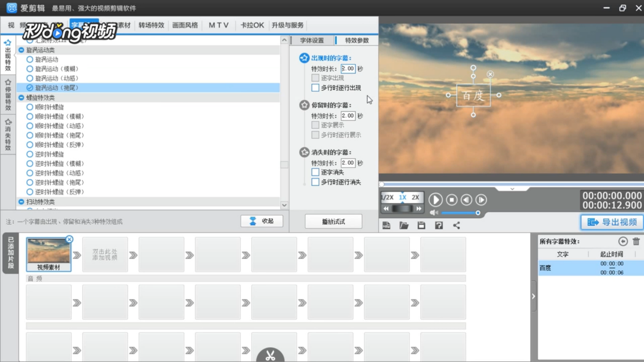Remove the 视频素材 clip with X

click(69, 239)
